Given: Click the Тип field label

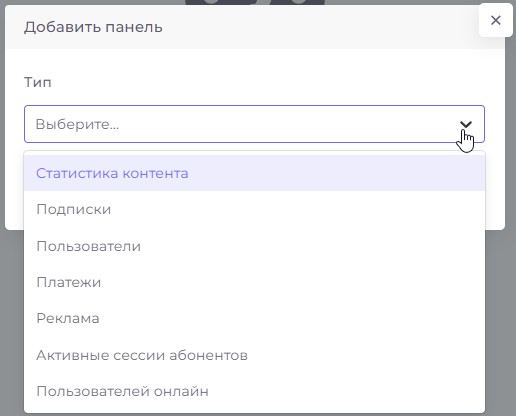Looking at the screenshot, I should 38,82.
